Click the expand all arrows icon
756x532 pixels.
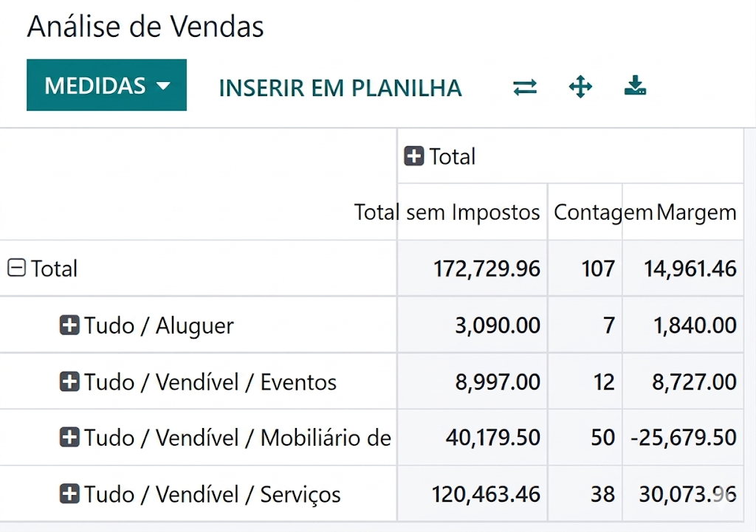[x=581, y=87]
